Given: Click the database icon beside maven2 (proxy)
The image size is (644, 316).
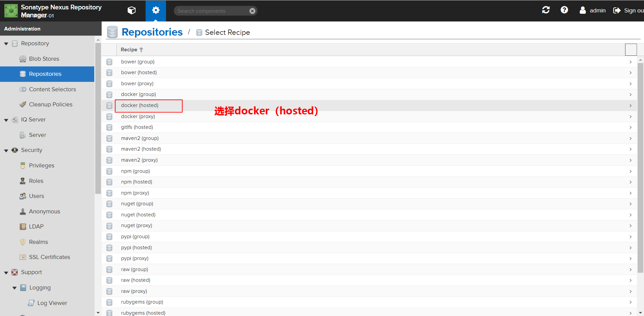Looking at the screenshot, I should 109,160.
